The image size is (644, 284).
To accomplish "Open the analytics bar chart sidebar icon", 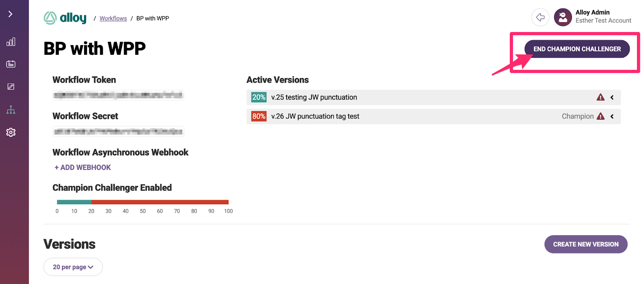I will pyautogui.click(x=11, y=41).
